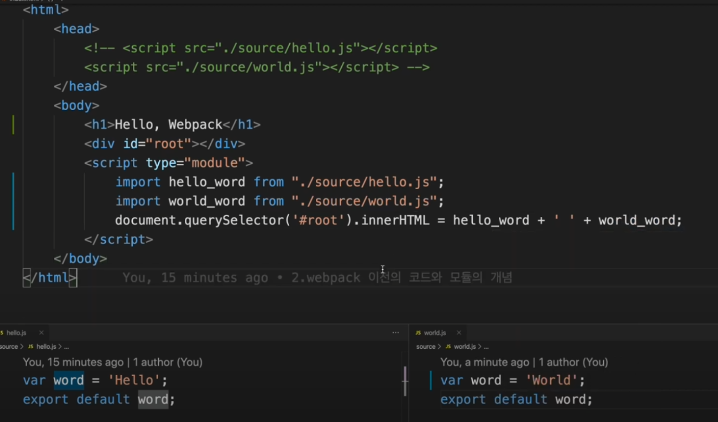Close the hello.js tab
The height and width of the screenshot is (422, 718).
[x=41, y=333]
